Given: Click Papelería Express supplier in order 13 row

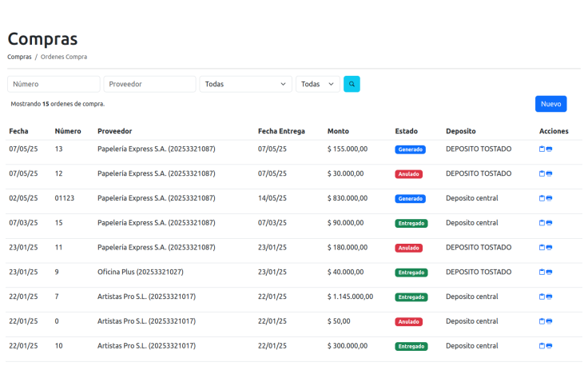Looking at the screenshot, I should pos(157,149).
